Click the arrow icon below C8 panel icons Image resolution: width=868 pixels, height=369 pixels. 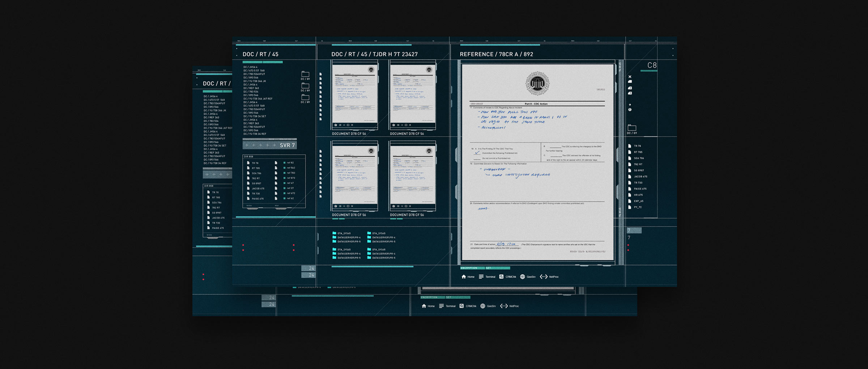tap(630, 105)
